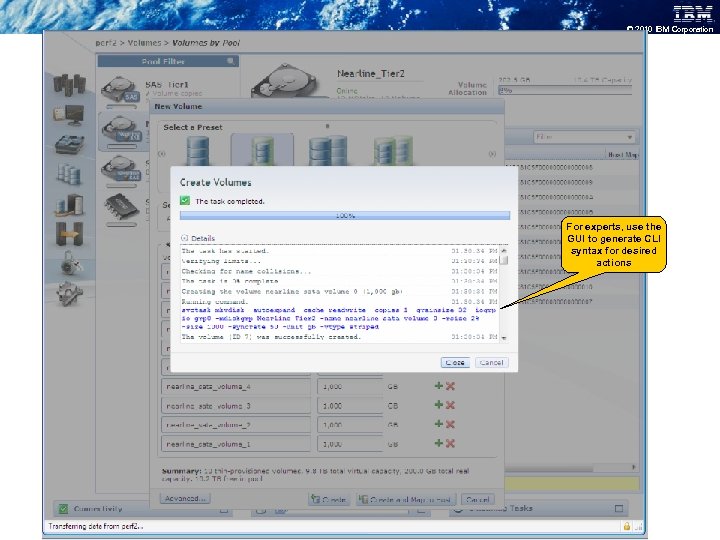Choose the Generic single-cylinder volume preset
Viewport: 720px width, 540px height.
(x=198, y=151)
